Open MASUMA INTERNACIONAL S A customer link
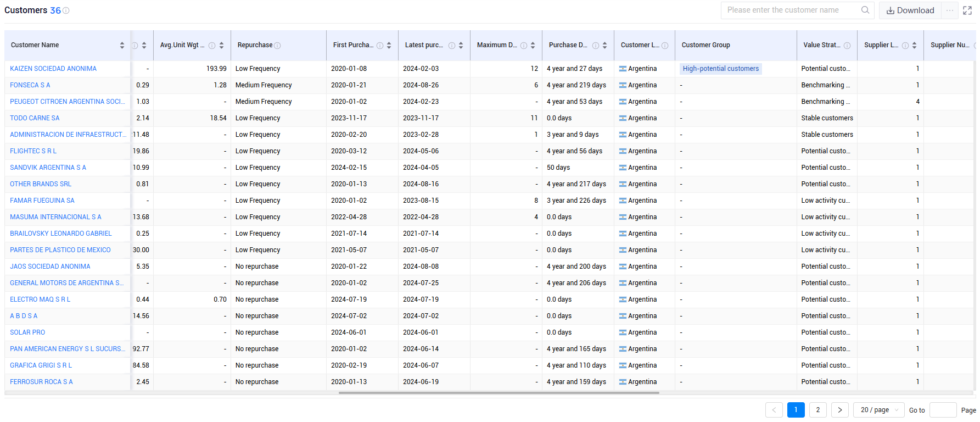980x422 pixels. tap(55, 217)
